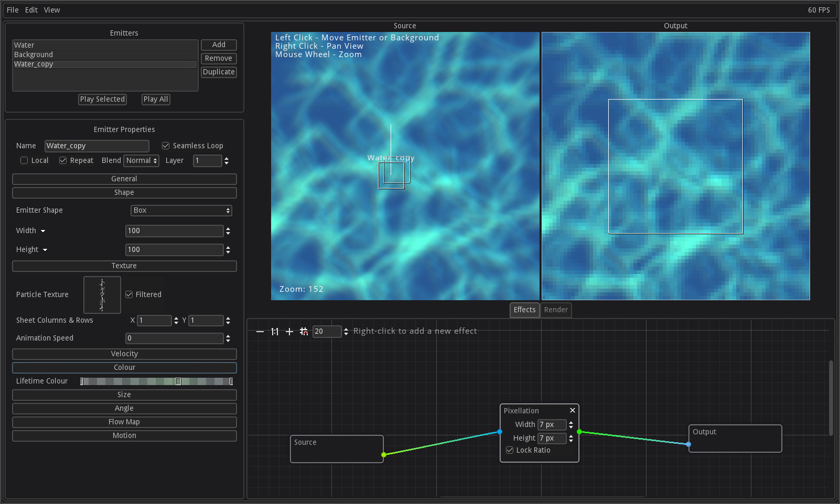Enable the Local checkbox
The image size is (840, 504).
click(24, 160)
